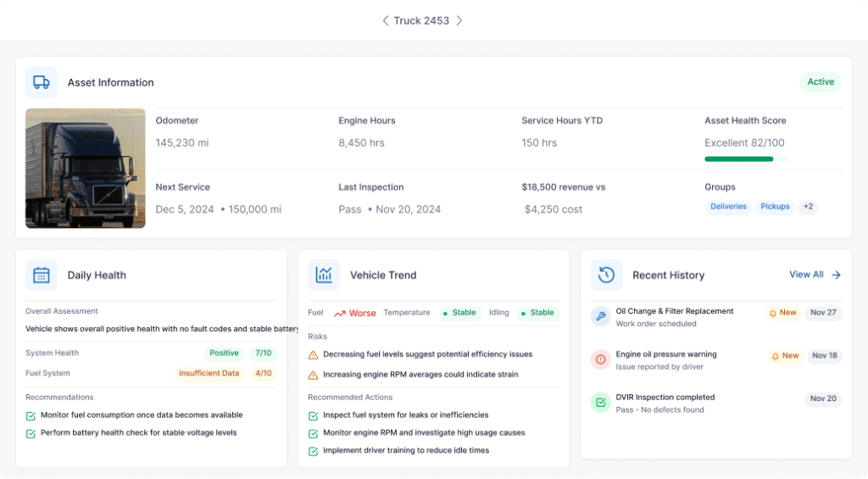Click the Recent History clock icon
Viewport: 868px width, 479px height.
coord(606,276)
